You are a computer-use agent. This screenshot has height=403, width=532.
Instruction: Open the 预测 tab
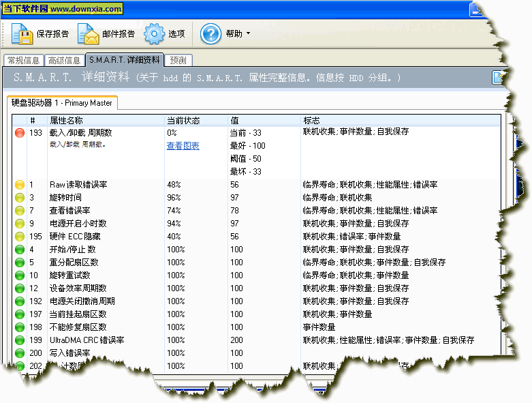click(178, 60)
